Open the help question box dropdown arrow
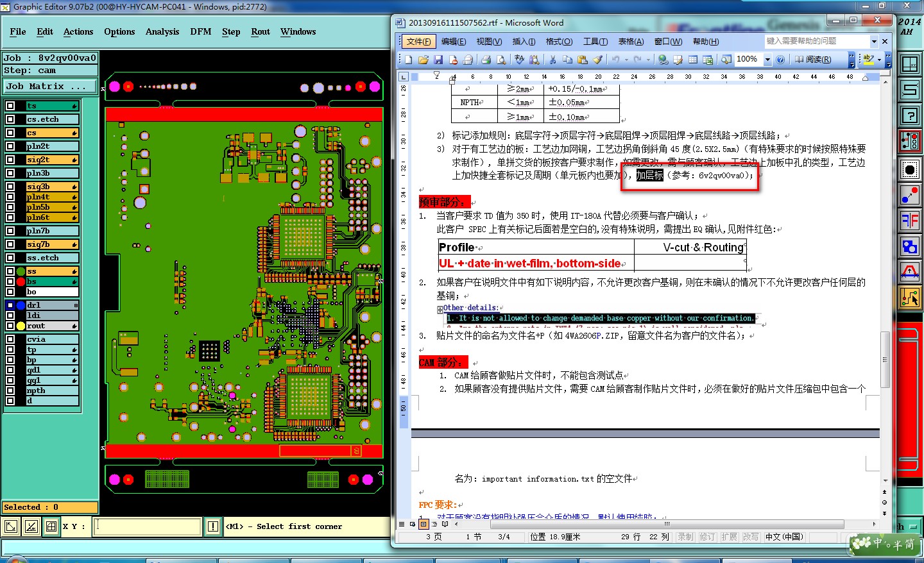Screen dimensions: 924x563 pyautogui.click(x=874, y=41)
